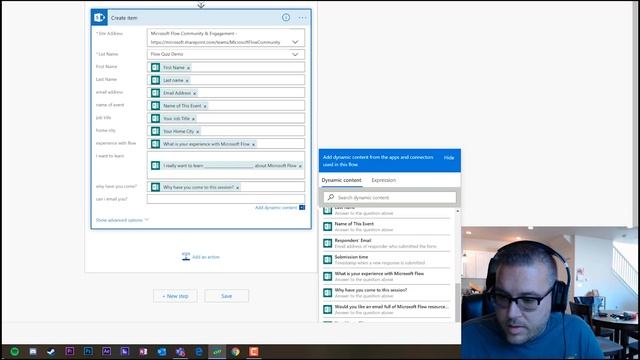Select Name of This Event dynamic content

(x=387, y=227)
